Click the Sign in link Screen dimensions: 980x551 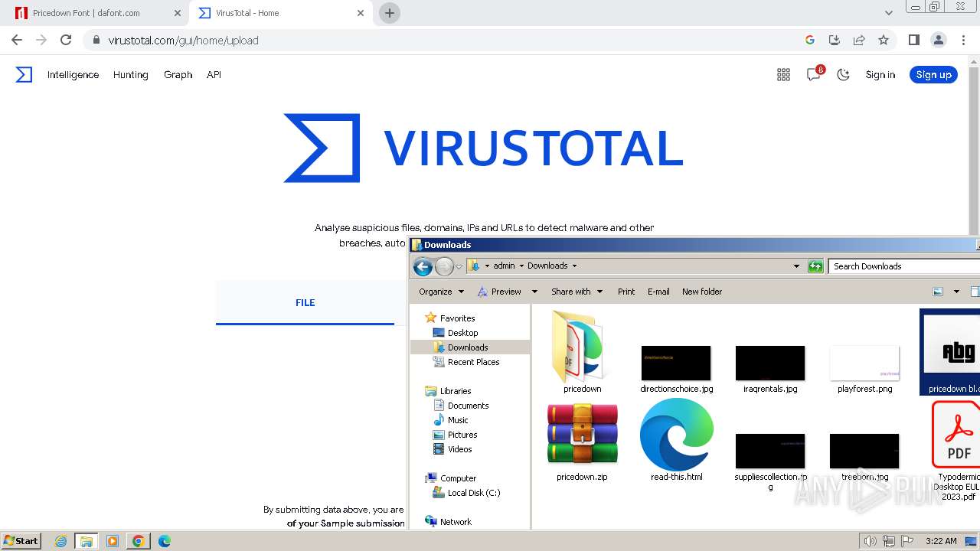coord(880,74)
